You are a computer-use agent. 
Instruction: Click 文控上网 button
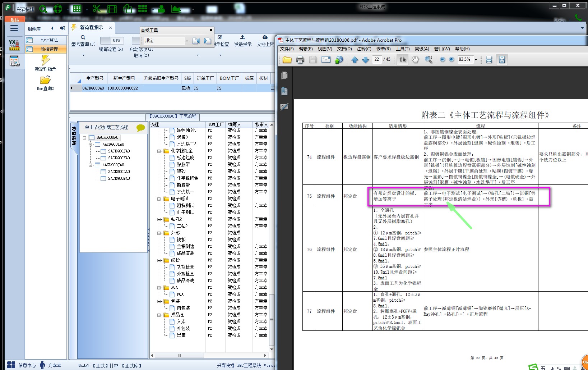(x=265, y=41)
